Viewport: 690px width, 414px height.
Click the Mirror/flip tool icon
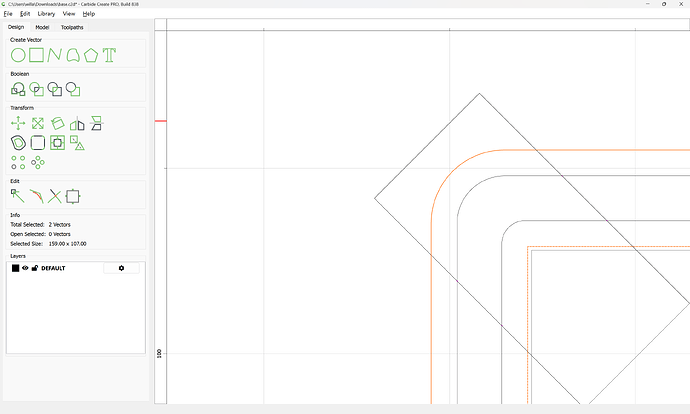pyautogui.click(x=77, y=124)
